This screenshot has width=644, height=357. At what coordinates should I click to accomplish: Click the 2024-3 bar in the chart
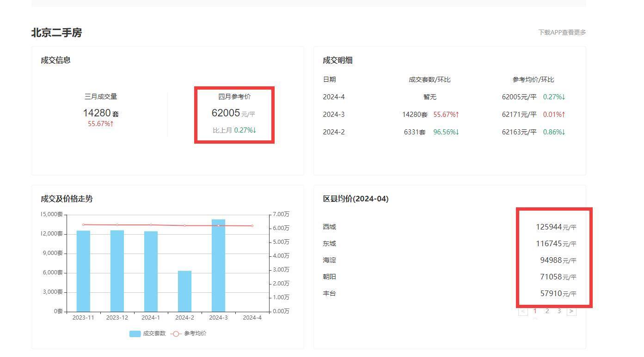pos(218,266)
